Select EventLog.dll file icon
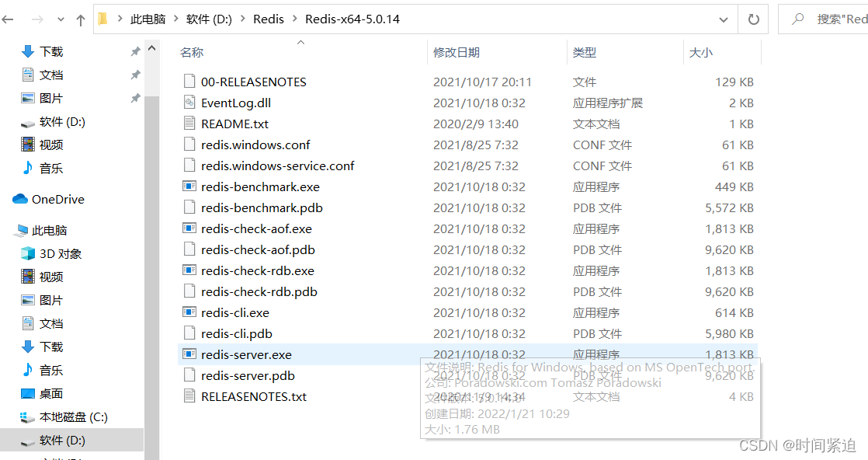Screen dimensions: 868x460 click(189, 102)
